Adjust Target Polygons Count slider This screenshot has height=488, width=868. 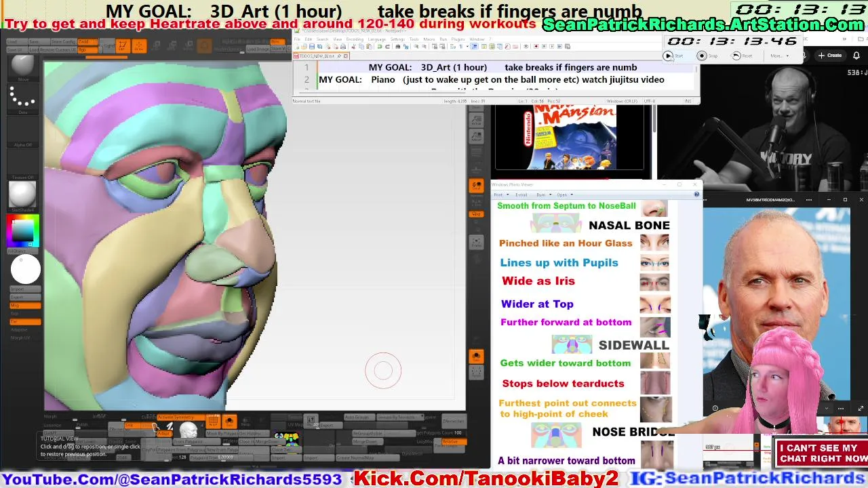point(441,432)
